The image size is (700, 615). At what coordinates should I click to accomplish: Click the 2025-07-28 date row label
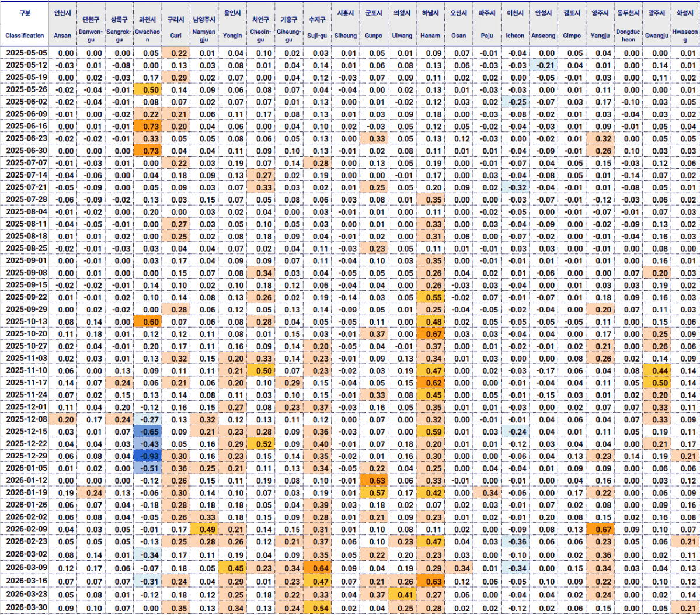tap(26, 199)
